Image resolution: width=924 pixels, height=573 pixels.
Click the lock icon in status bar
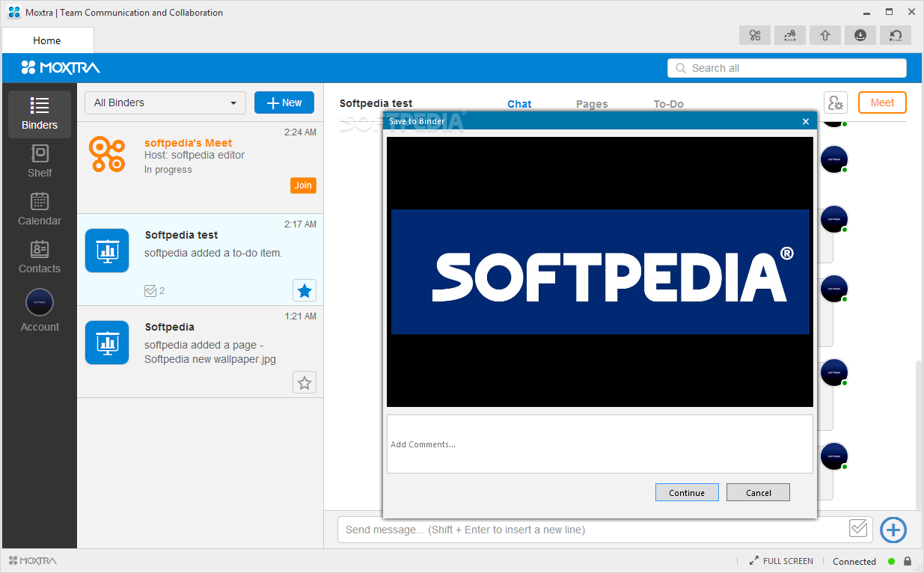(x=908, y=561)
